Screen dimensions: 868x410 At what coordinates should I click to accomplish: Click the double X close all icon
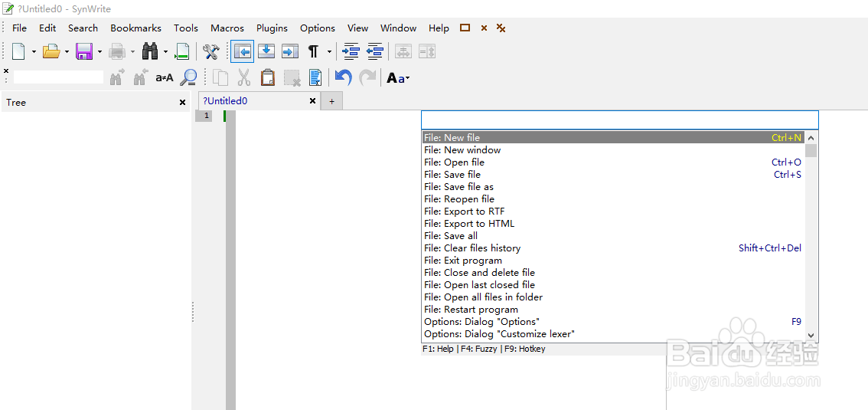point(501,28)
